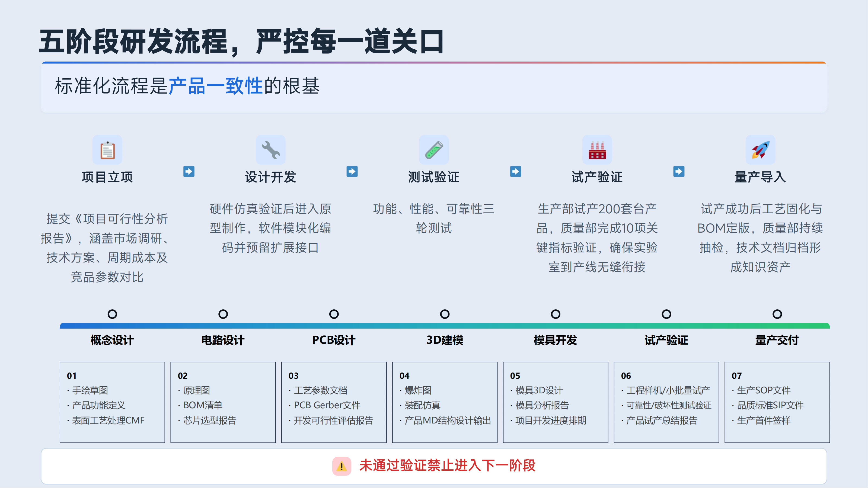Click the factory icon above 试产验证
The width and height of the screenshot is (868, 488).
pos(597,150)
